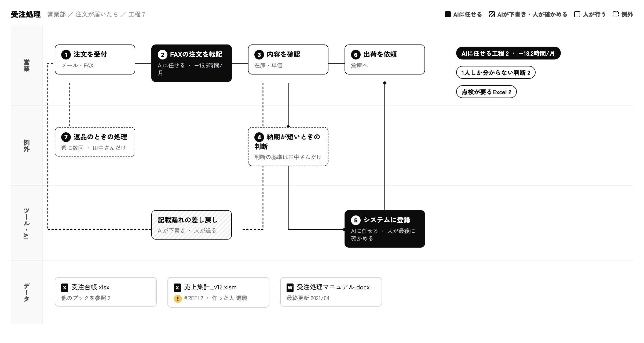
Task: Click the hatched AIが下書き legend swatch
Action: point(492,14)
